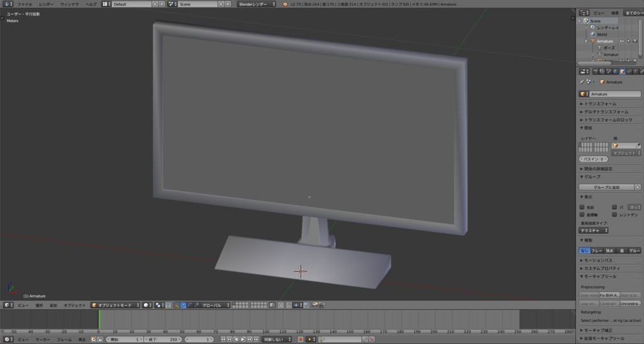644x344 pixels.
Task: Select 頂点 duplication option
Action: click(609, 251)
